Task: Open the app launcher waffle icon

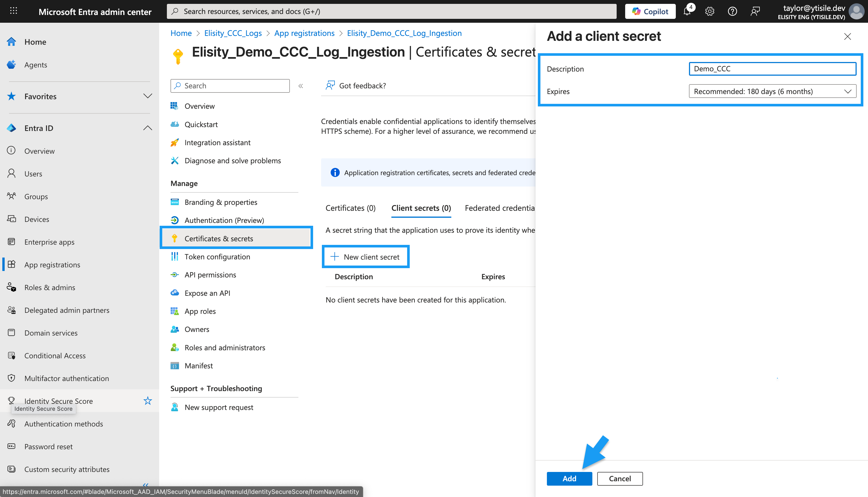Action: click(14, 11)
